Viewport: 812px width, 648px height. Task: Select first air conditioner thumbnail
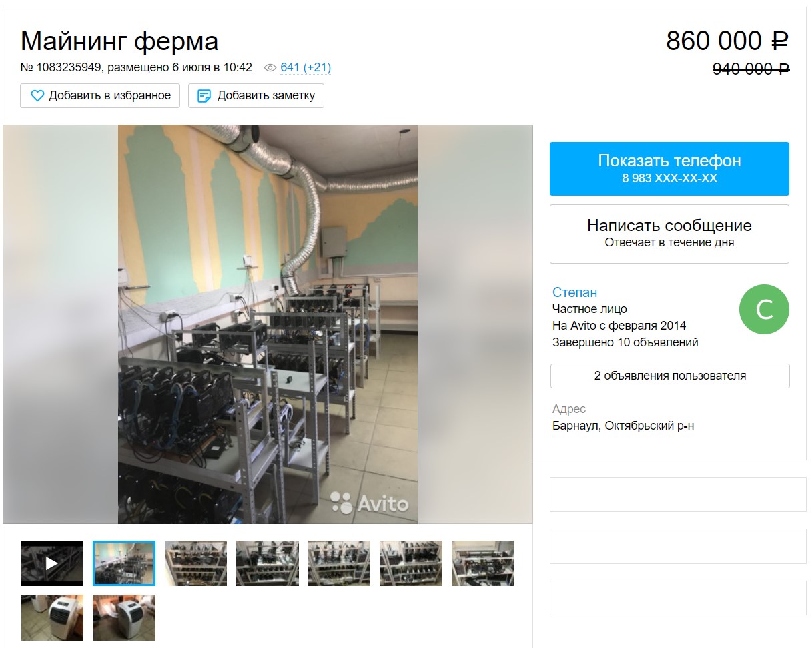point(52,617)
